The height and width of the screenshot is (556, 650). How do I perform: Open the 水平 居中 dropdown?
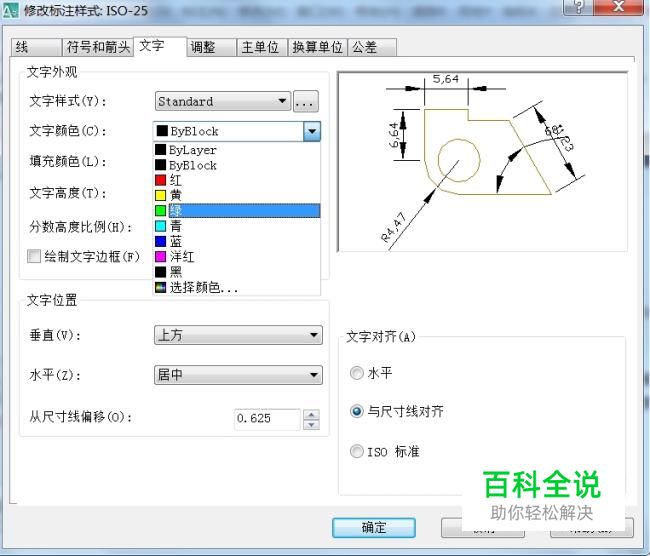coord(238,375)
